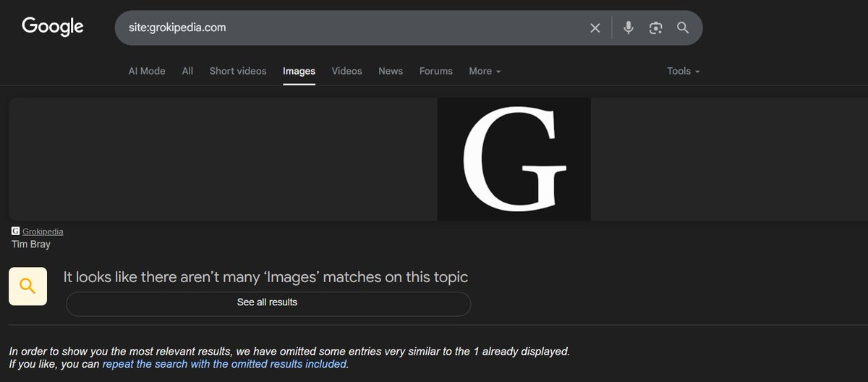
Task: Submit search with the magnifying glass icon
Action: [683, 27]
